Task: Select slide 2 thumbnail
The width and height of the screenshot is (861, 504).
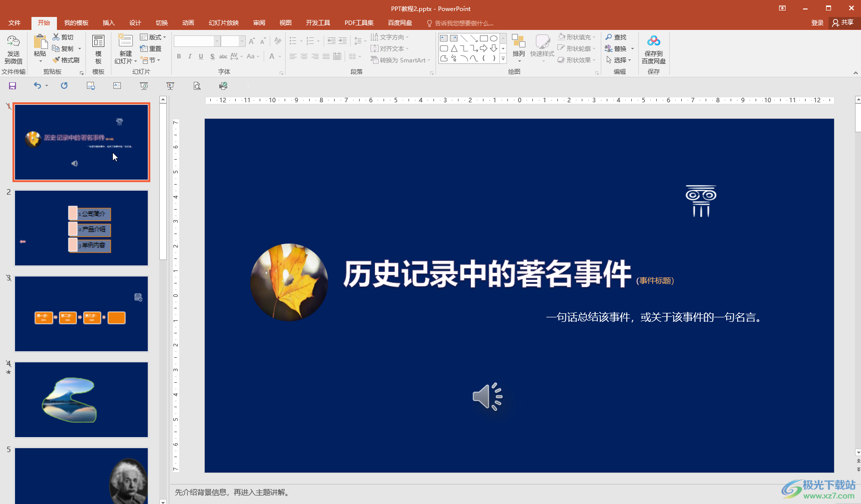Action: point(81,228)
